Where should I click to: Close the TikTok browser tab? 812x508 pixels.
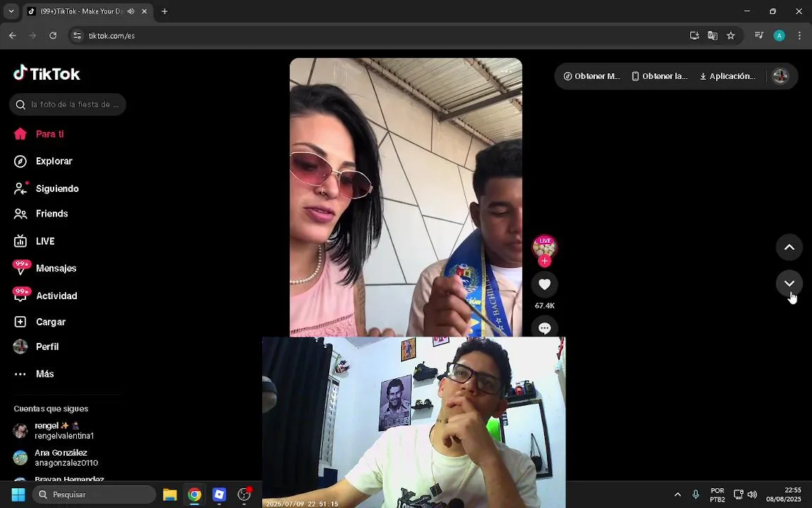click(144, 11)
